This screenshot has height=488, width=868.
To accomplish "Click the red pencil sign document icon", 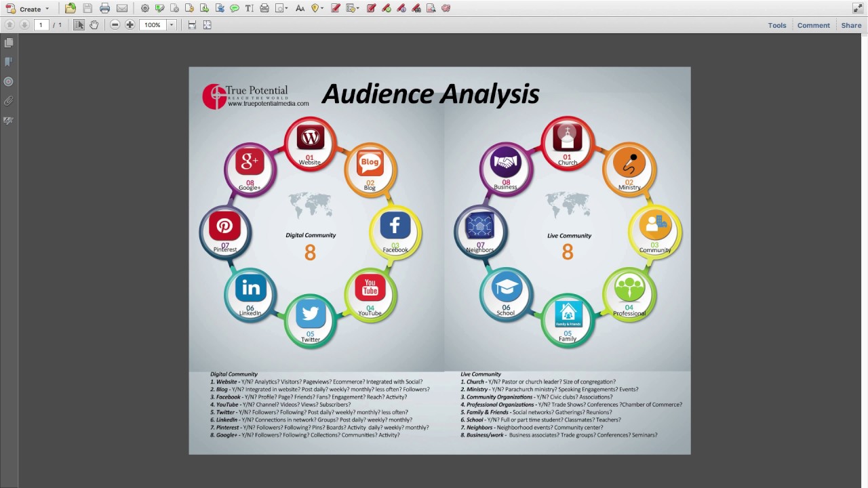I will (x=336, y=8).
